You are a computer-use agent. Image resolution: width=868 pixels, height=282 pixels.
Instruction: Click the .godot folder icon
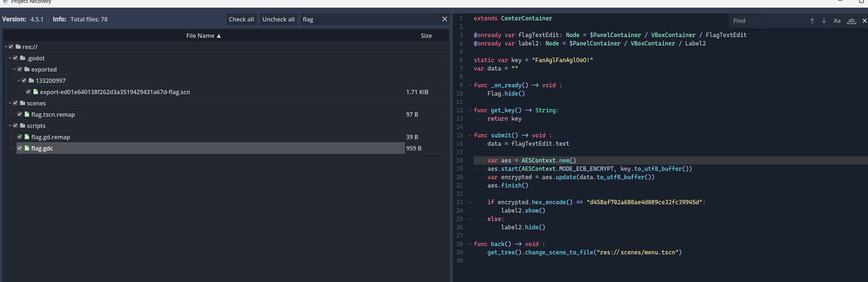(22, 58)
